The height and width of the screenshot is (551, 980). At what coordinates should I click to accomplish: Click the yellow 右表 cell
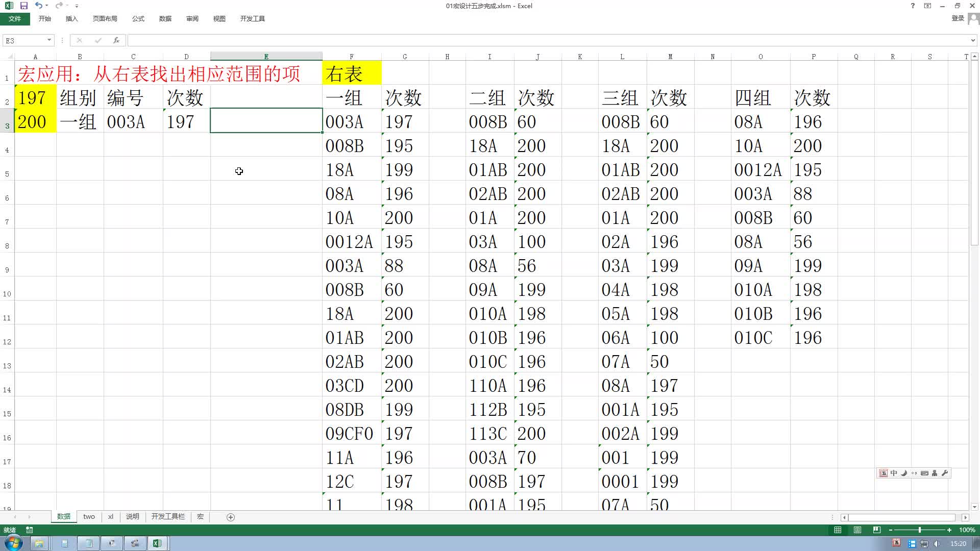[x=352, y=73]
